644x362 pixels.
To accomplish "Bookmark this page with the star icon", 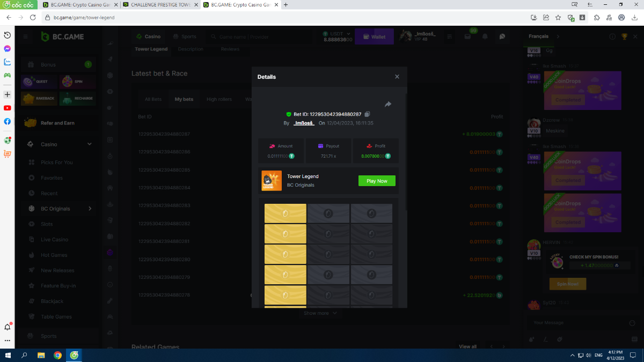I will (558, 17).
